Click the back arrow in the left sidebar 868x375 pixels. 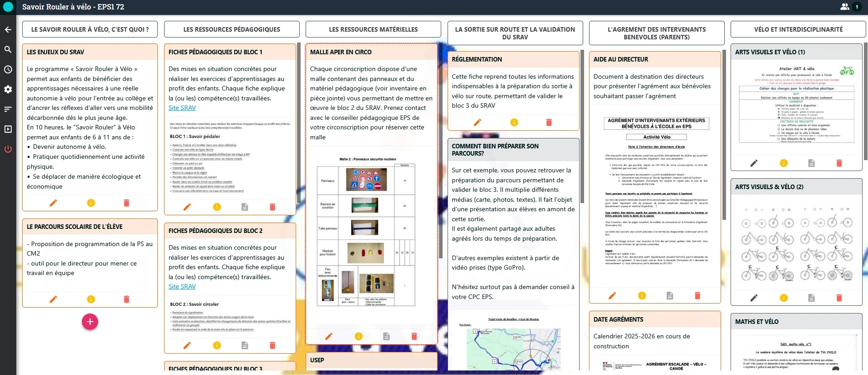coord(8,30)
